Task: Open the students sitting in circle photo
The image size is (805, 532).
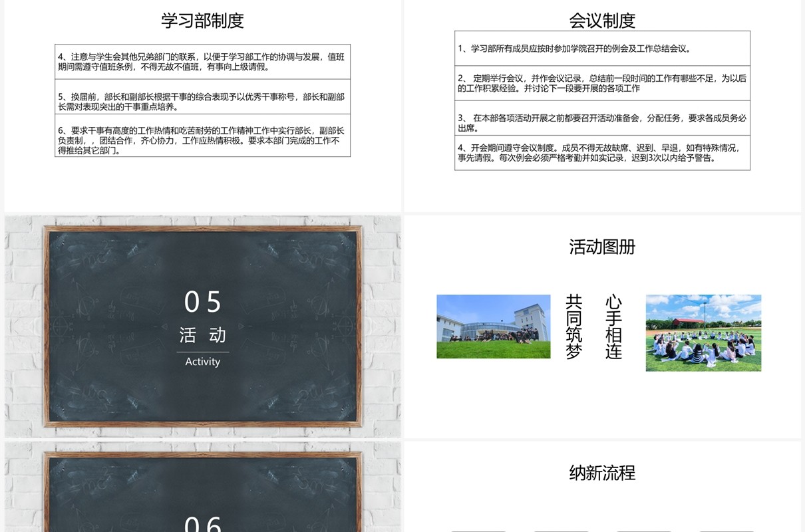Action: pyautogui.click(x=703, y=332)
